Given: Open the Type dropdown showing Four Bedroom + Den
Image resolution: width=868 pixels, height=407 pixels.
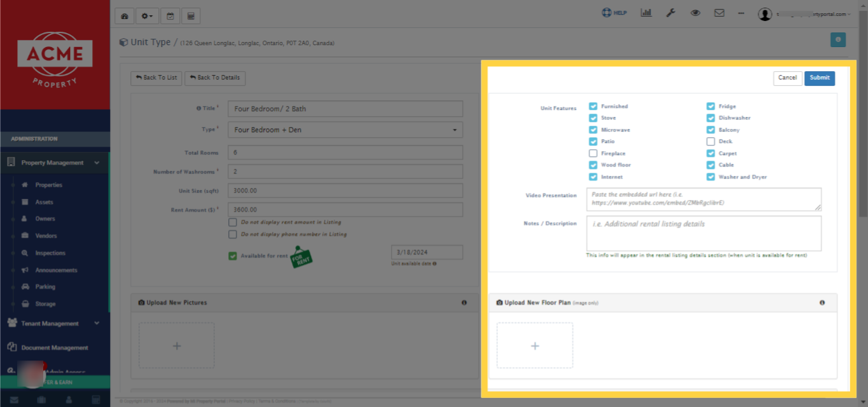Looking at the screenshot, I should 345,130.
